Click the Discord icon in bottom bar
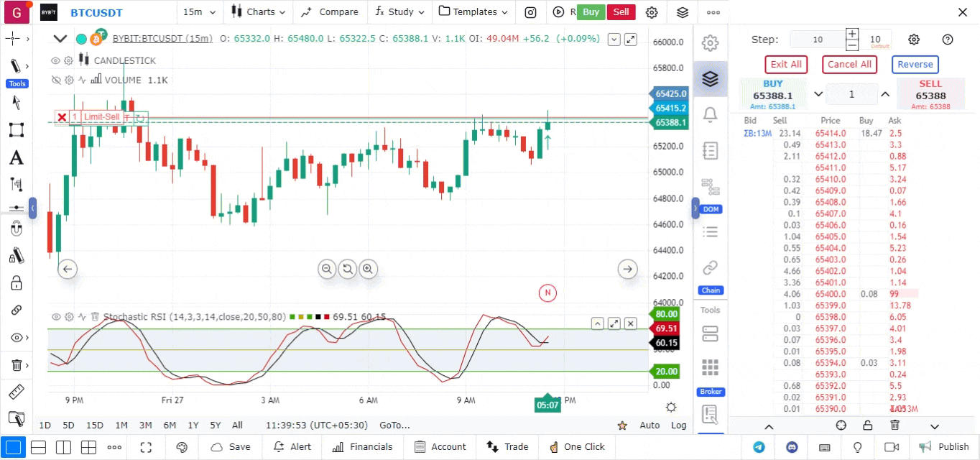The image size is (980, 460). click(791, 447)
